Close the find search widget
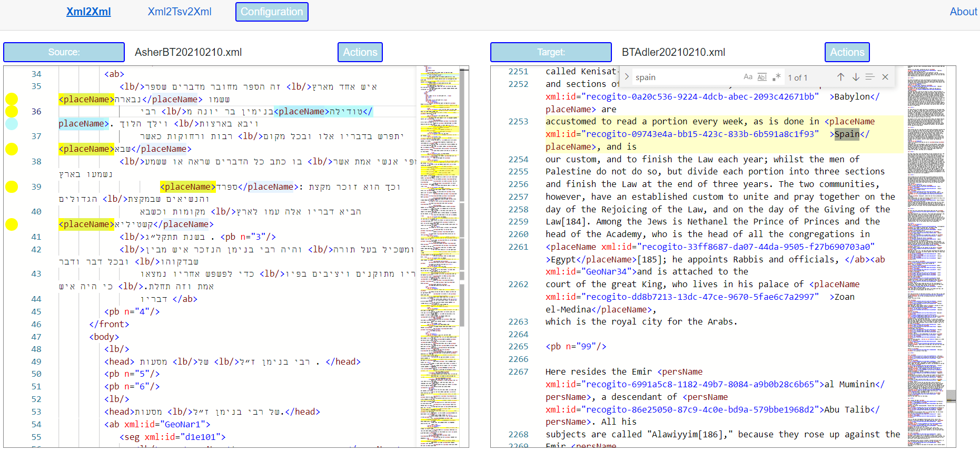Screen dimensions: 980x451 coord(885,77)
